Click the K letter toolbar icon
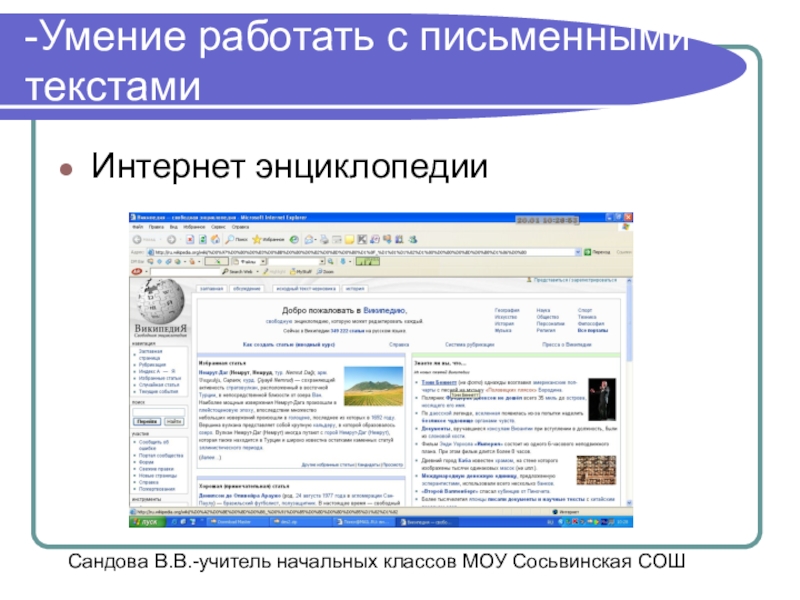800x600 pixels. [362, 239]
